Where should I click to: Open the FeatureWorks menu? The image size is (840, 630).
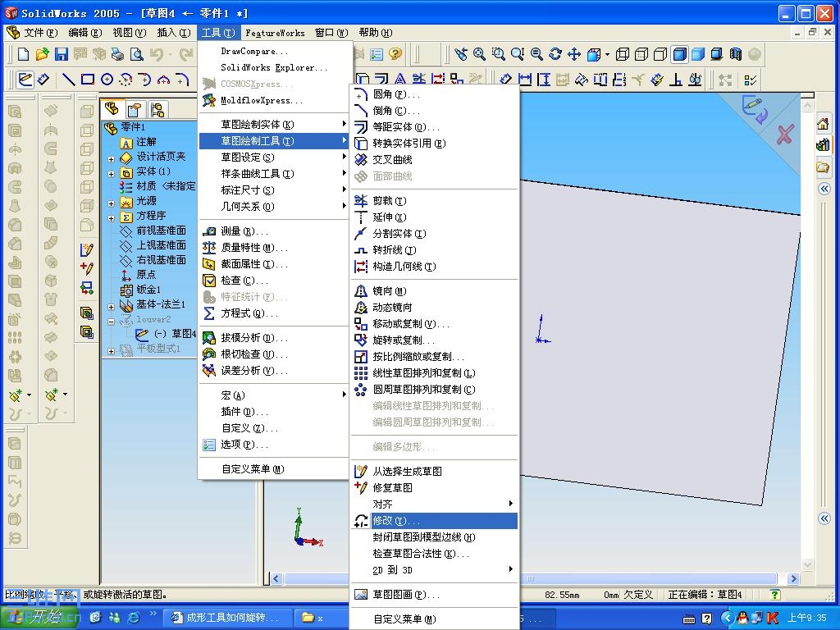(275, 33)
